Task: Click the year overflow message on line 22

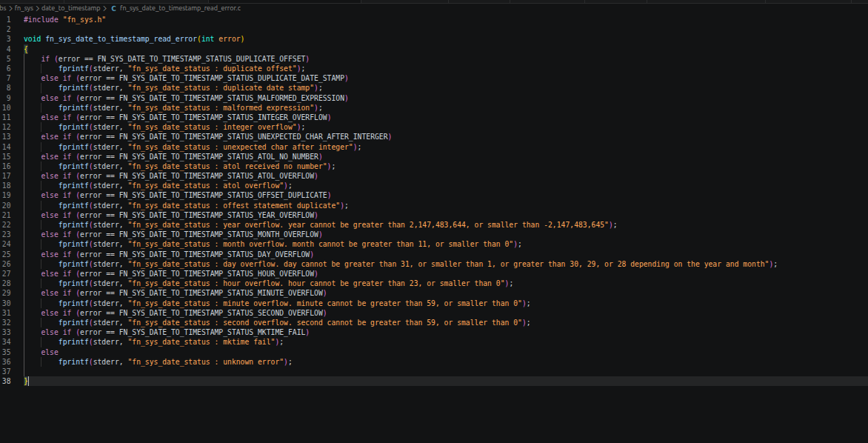Action: pos(370,224)
